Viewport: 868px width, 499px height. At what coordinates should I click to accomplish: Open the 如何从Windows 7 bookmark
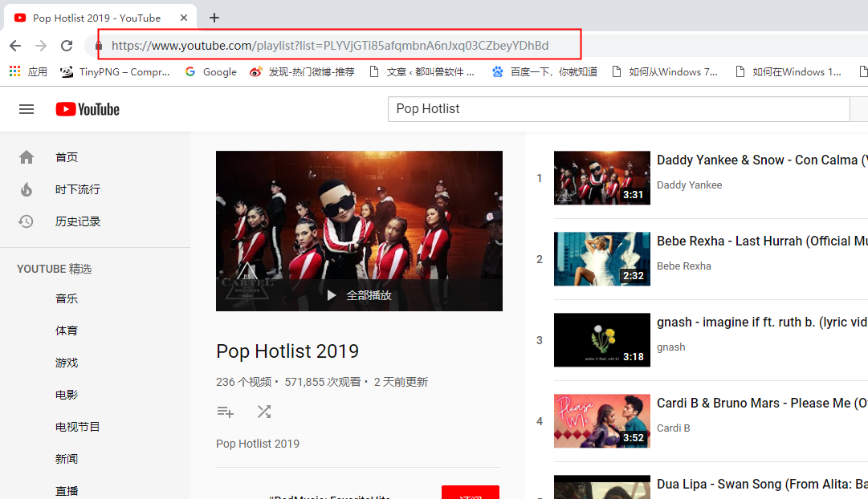pyautogui.click(x=665, y=72)
